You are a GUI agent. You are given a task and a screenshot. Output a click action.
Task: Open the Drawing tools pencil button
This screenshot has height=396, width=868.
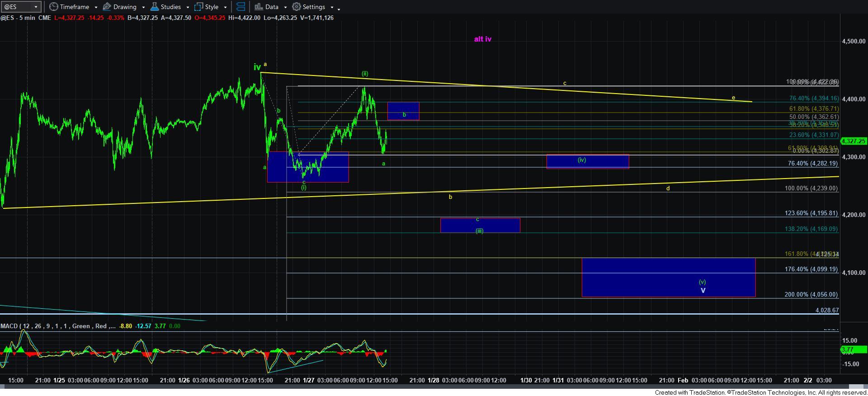(119, 7)
